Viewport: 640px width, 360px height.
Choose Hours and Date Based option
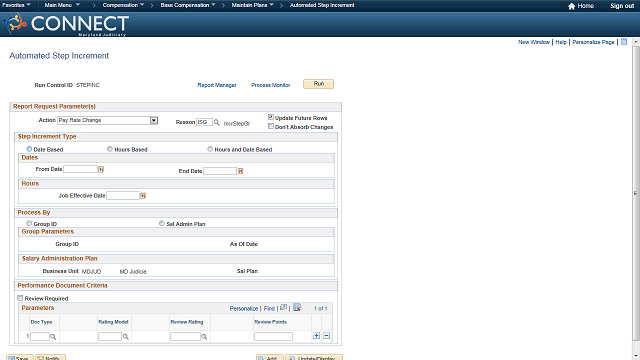click(210, 149)
